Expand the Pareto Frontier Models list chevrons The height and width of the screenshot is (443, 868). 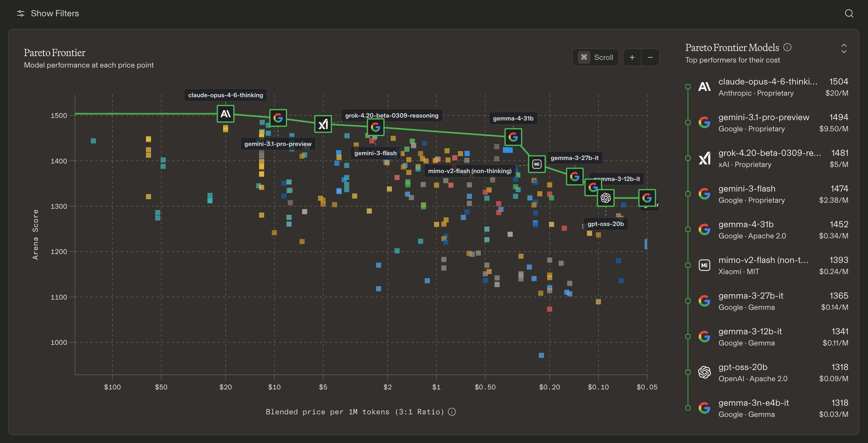click(844, 48)
